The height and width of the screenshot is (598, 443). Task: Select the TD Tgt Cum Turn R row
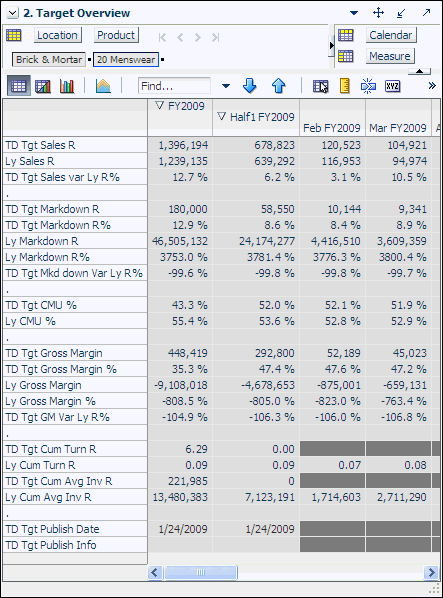[x=75, y=449]
